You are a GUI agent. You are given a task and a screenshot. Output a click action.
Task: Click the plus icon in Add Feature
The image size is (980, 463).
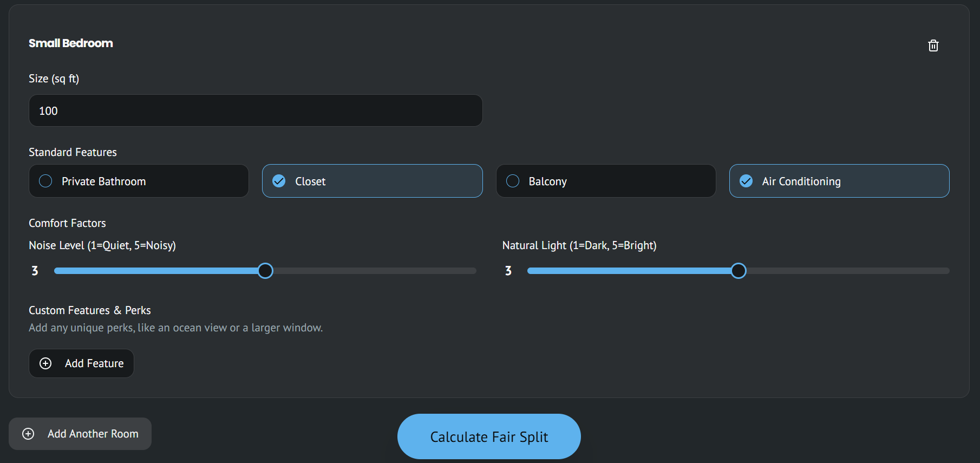pos(45,363)
